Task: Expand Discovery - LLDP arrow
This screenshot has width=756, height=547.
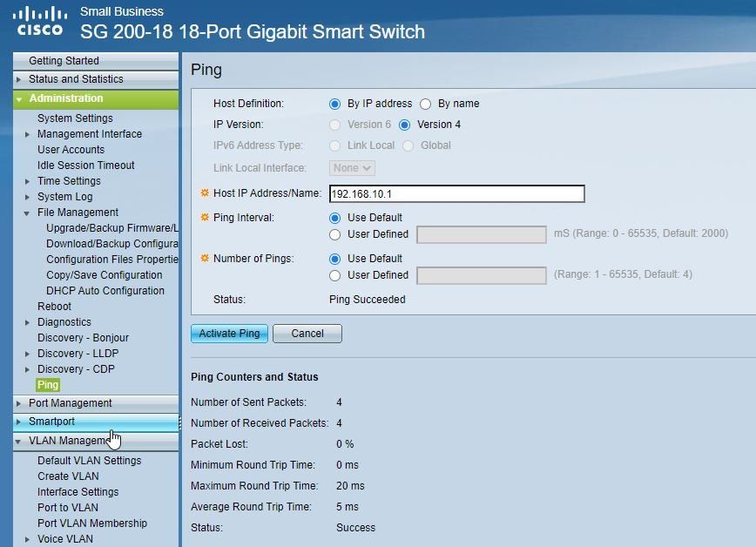Action: point(28,354)
